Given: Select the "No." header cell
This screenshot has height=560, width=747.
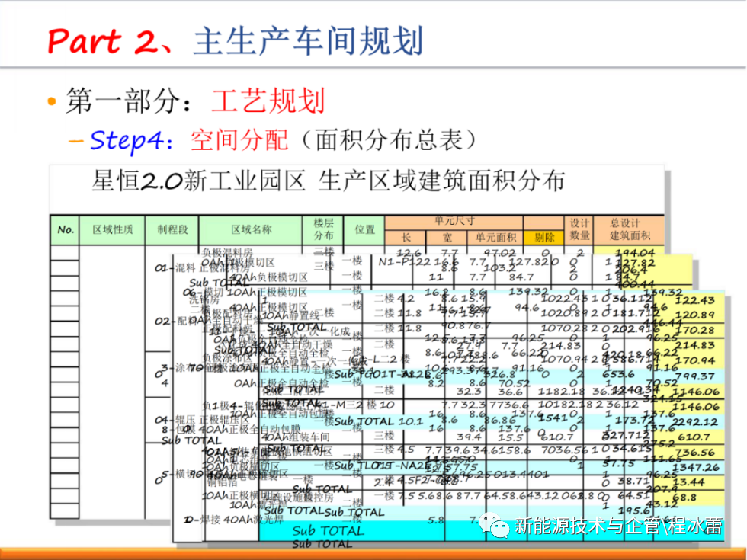Looking at the screenshot, I should [66, 230].
